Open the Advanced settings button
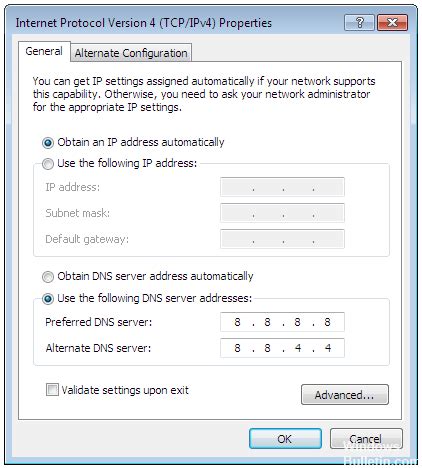Screen dimensions: 422x468 (345, 395)
